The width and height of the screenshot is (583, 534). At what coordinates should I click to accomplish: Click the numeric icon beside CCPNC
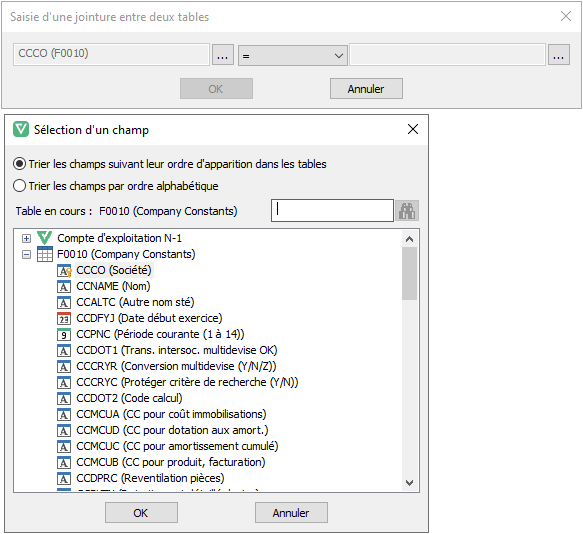(x=64, y=335)
